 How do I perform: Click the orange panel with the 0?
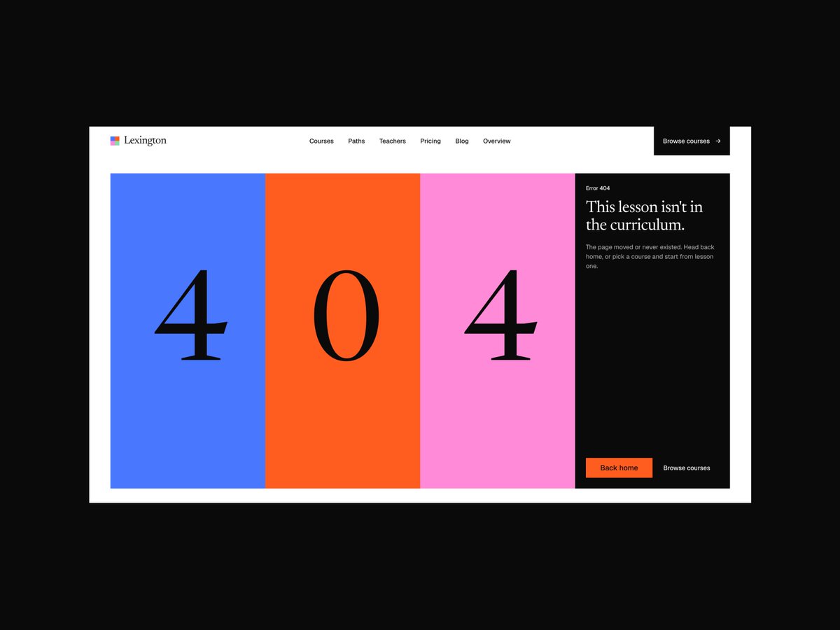click(342, 331)
